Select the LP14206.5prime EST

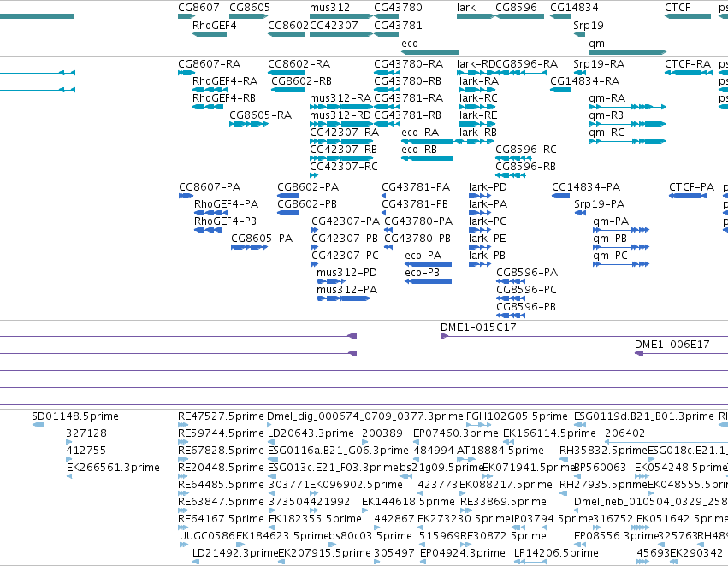[530, 562]
